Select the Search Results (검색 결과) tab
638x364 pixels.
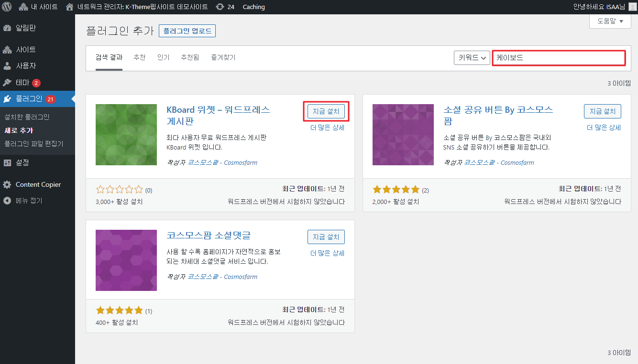[109, 57]
